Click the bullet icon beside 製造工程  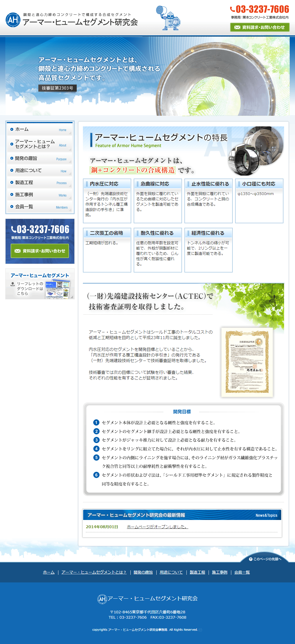click(x=12, y=183)
